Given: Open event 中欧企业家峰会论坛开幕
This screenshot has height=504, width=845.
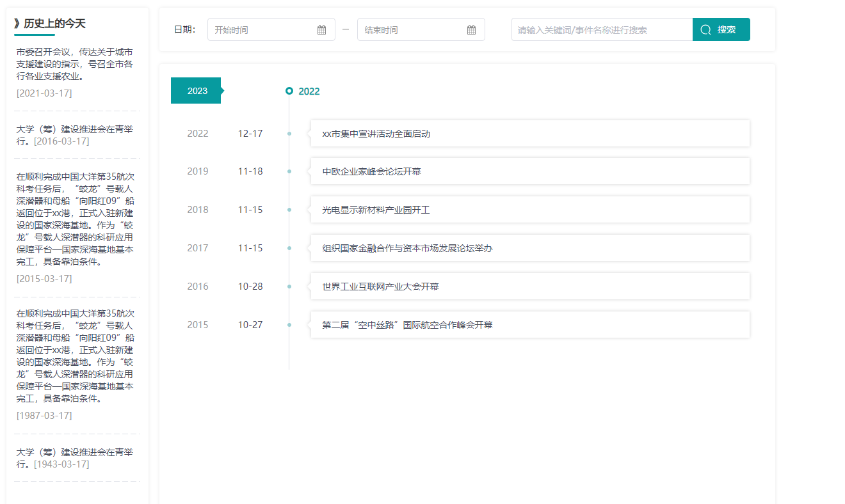Looking at the screenshot, I should pos(530,171).
